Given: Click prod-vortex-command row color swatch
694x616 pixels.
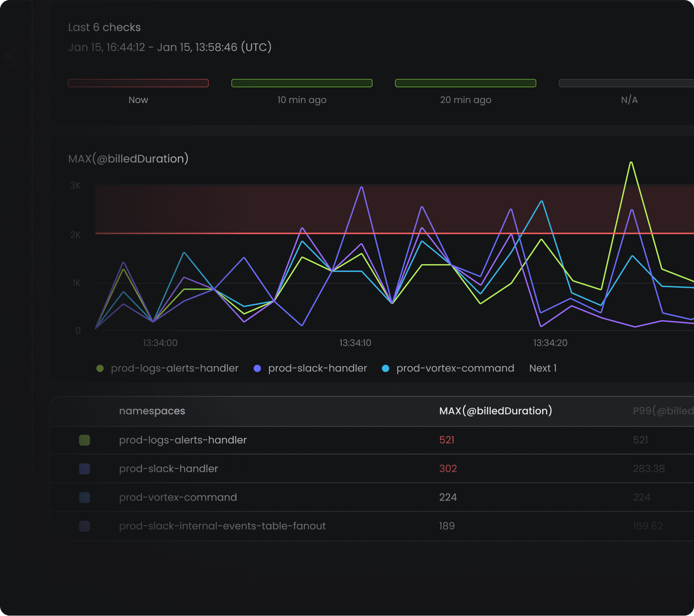Looking at the screenshot, I should click(85, 498).
